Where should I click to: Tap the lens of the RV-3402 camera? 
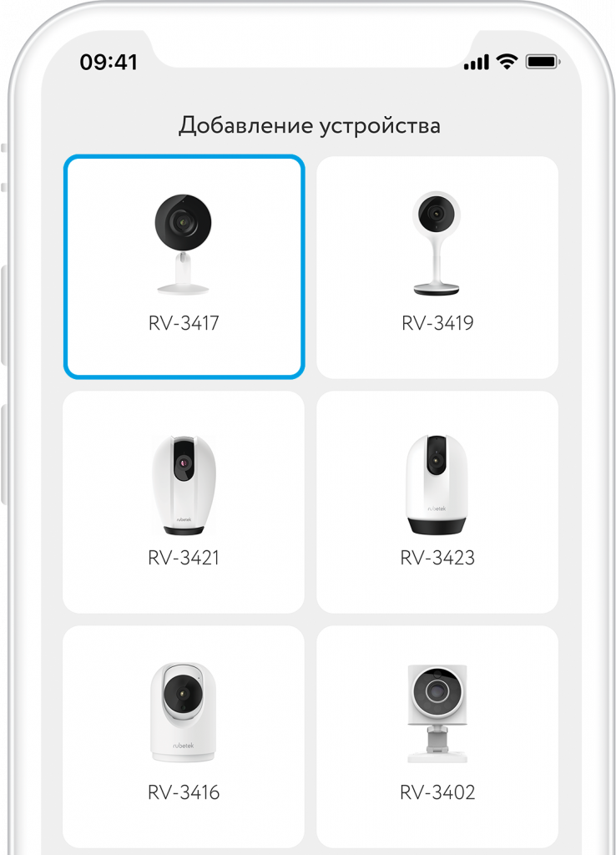coord(436,691)
